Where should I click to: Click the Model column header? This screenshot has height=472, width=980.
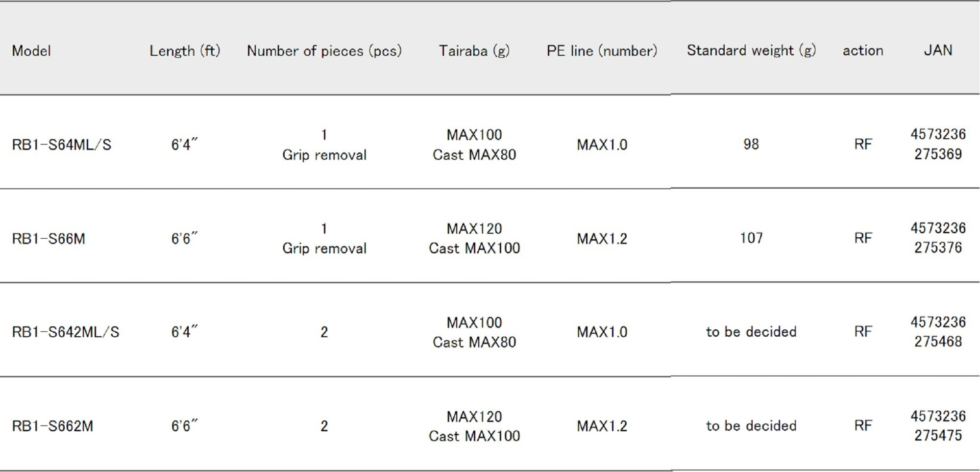pyautogui.click(x=31, y=51)
